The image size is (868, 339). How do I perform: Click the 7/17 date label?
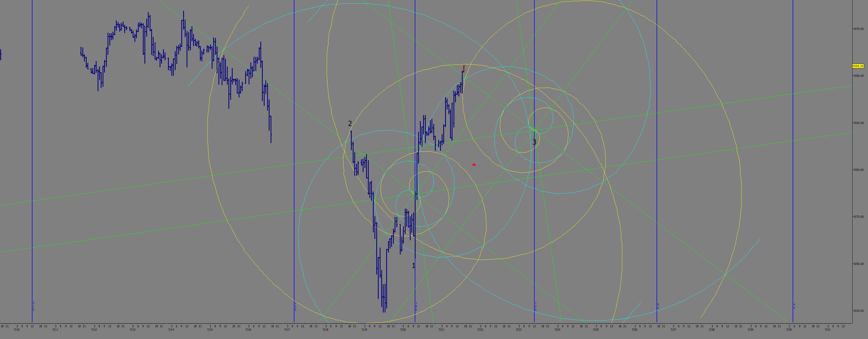(287, 330)
